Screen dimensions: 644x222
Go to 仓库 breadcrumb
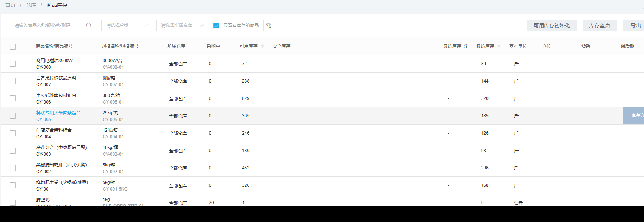click(x=31, y=5)
